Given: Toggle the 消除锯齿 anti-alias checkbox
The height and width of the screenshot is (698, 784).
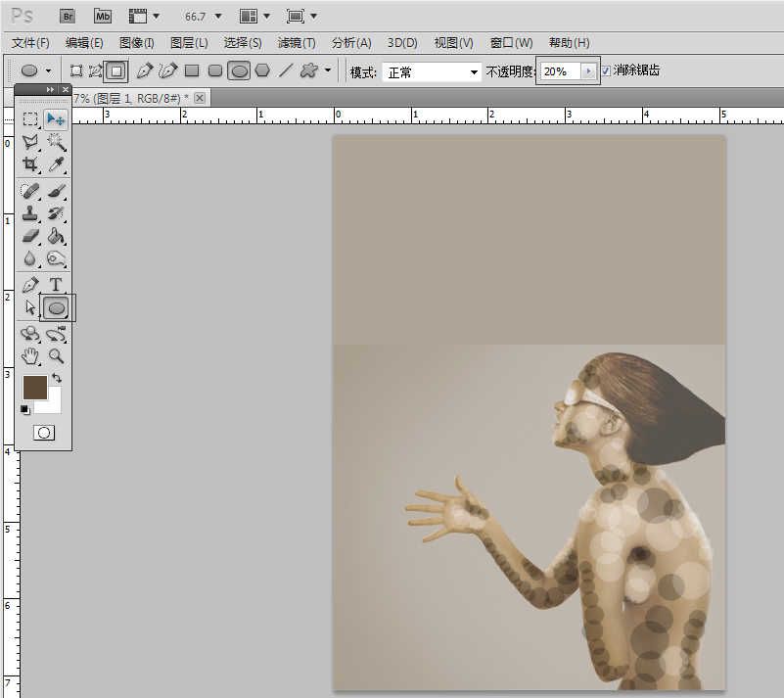Looking at the screenshot, I should tap(606, 71).
